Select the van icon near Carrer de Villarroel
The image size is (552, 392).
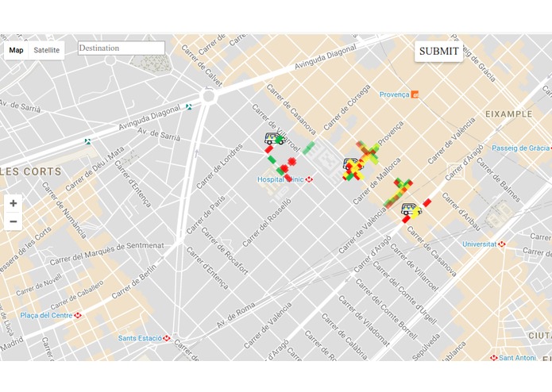274,138
